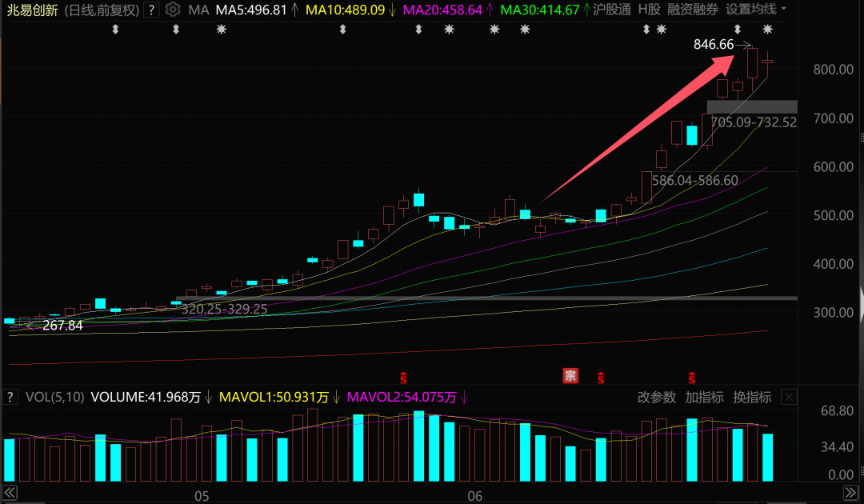Click the S marker right of 宗
Image resolution: width=864 pixels, height=504 pixels.
(601, 378)
